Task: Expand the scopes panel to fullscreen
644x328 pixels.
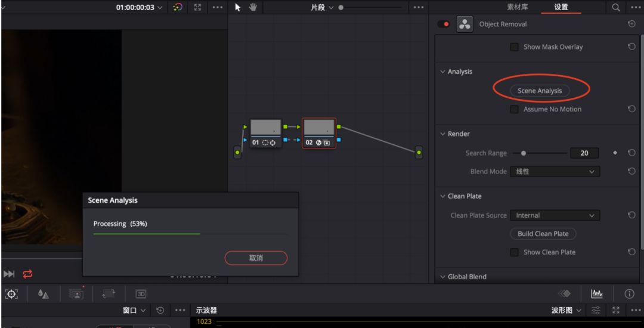Action: point(615,311)
